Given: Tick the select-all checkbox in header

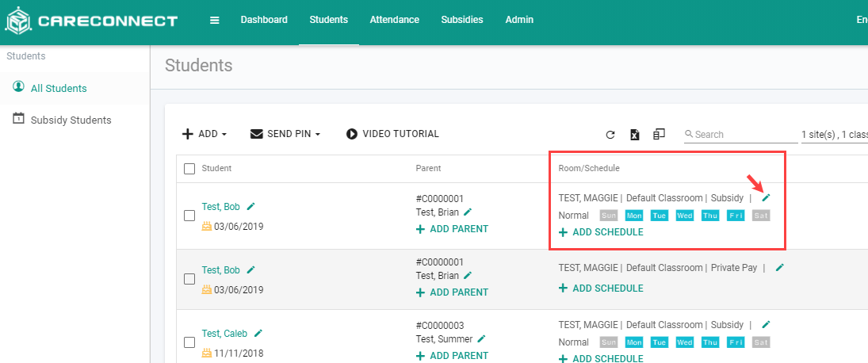Looking at the screenshot, I should tap(189, 169).
